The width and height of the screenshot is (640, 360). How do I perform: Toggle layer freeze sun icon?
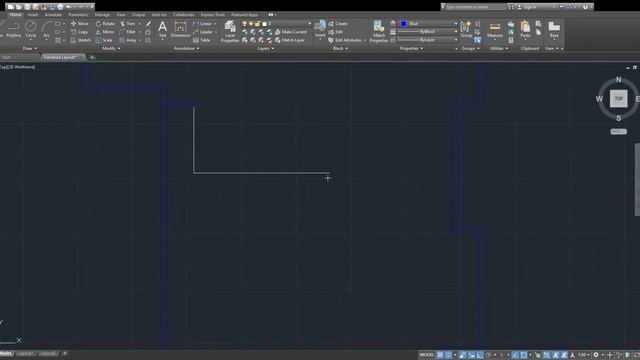[x=251, y=24]
